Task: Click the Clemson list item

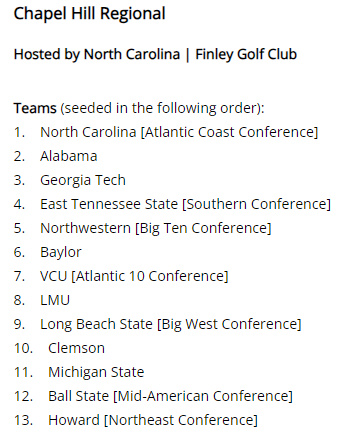Action: pos(76,348)
